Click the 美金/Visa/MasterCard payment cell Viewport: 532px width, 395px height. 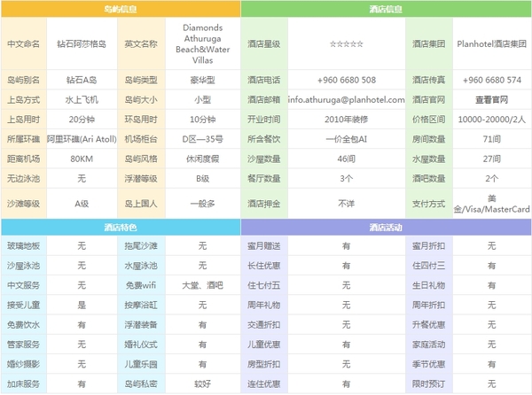point(491,204)
